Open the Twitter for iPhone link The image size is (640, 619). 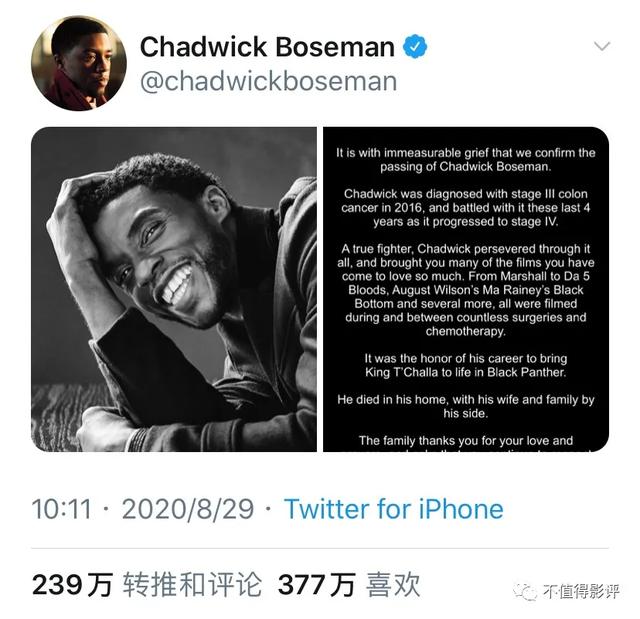tap(394, 509)
